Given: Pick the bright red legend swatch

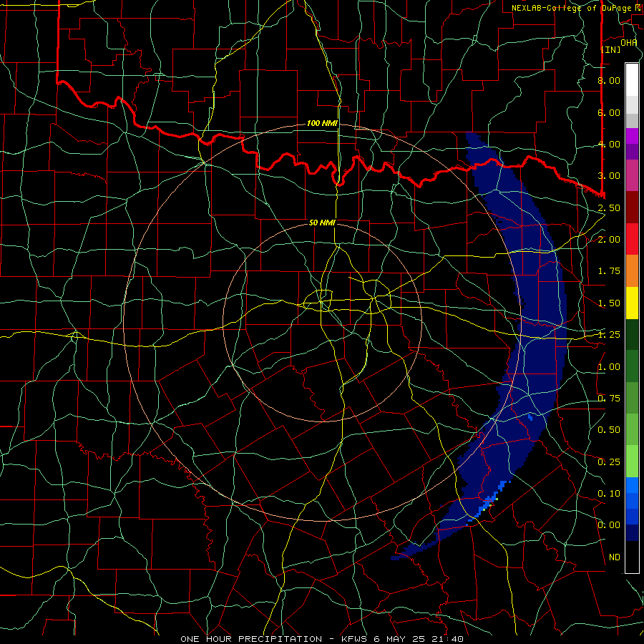Looking at the screenshot, I should tap(632, 239).
